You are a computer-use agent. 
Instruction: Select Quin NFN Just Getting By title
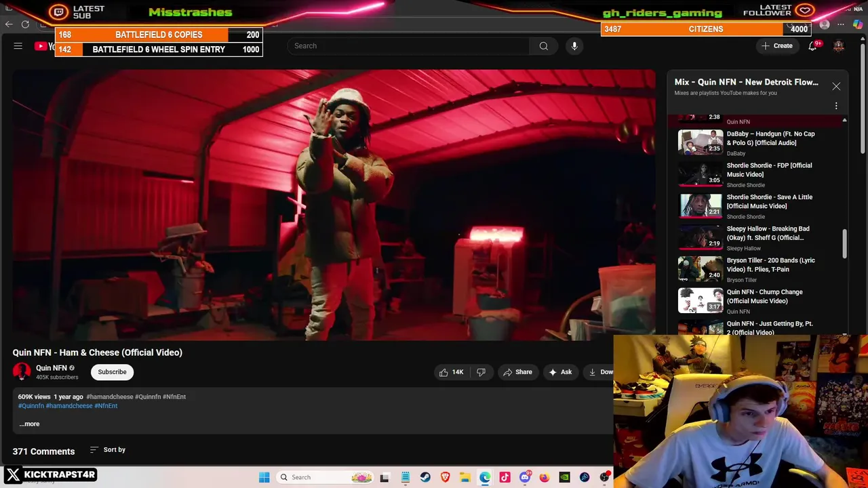(770, 328)
